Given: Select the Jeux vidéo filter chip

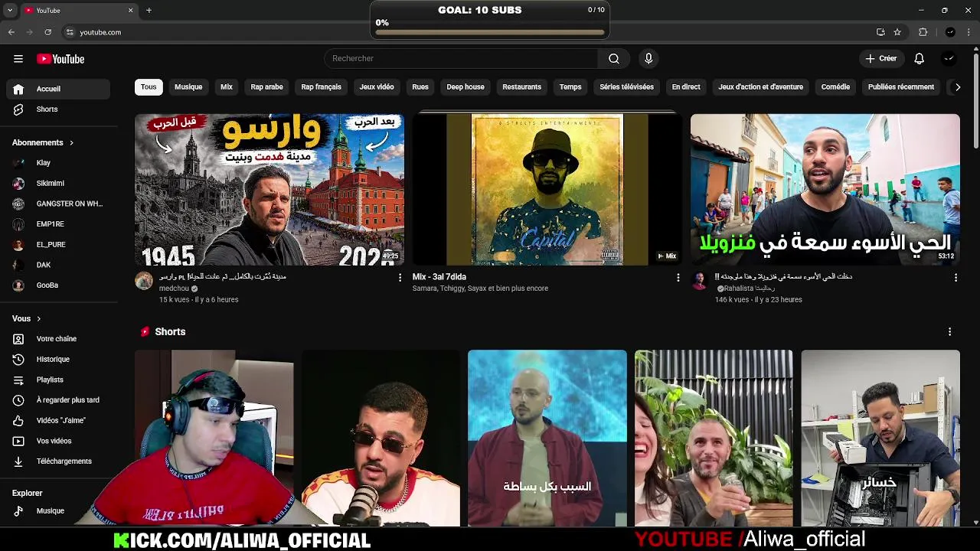Looking at the screenshot, I should click(377, 87).
